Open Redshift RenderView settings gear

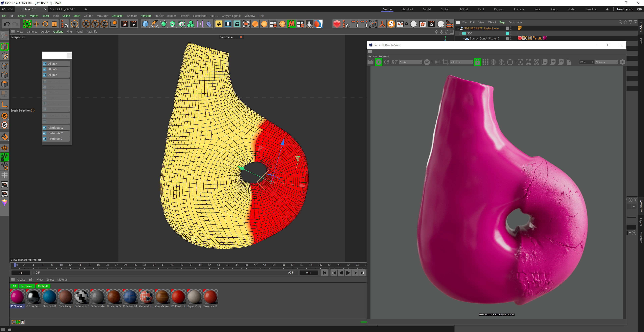click(623, 62)
